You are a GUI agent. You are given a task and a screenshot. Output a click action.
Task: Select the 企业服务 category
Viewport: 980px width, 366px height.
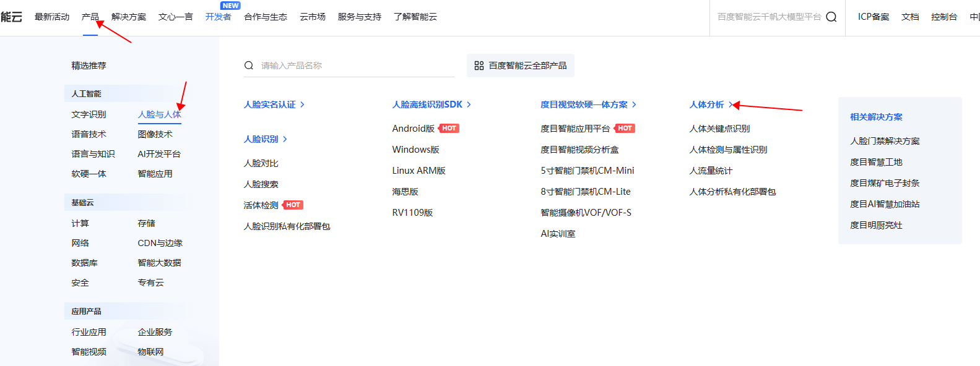pyautogui.click(x=155, y=332)
